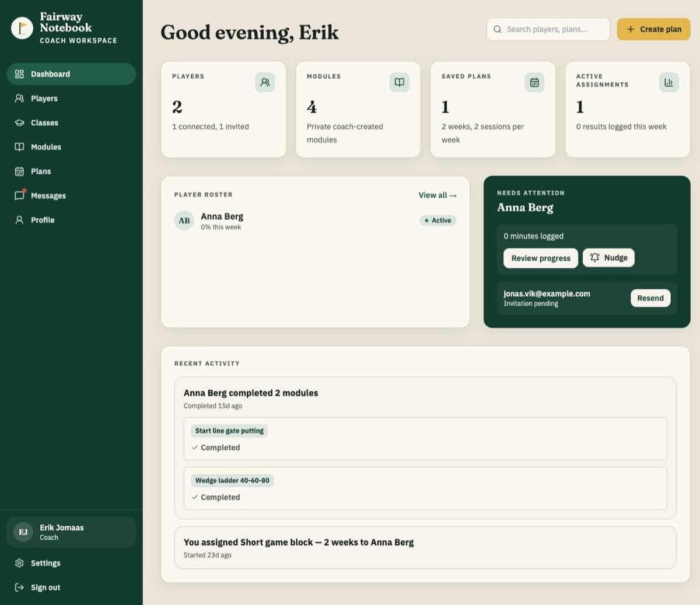This screenshot has width=700, height=605.
Task: Open Messages in the sidebar
Action: coord(71,195)
